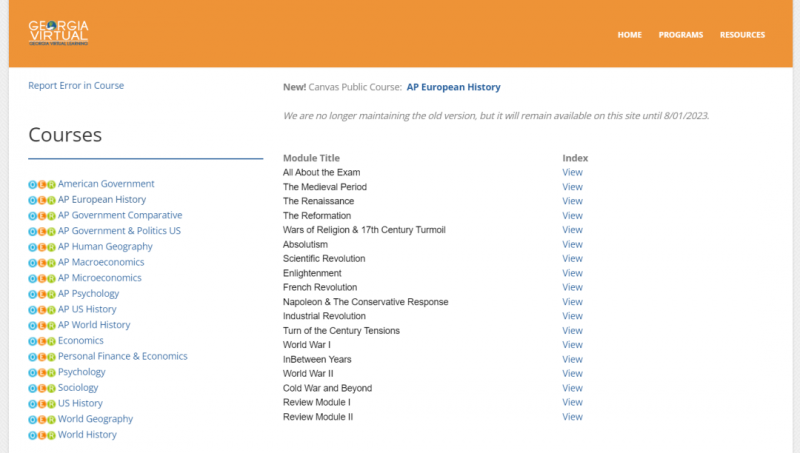Image resolution: width=800 pixels, height=453 pixels.
Task: Click OER icon beside AP Macroeconomics
Action: (42, 263)
